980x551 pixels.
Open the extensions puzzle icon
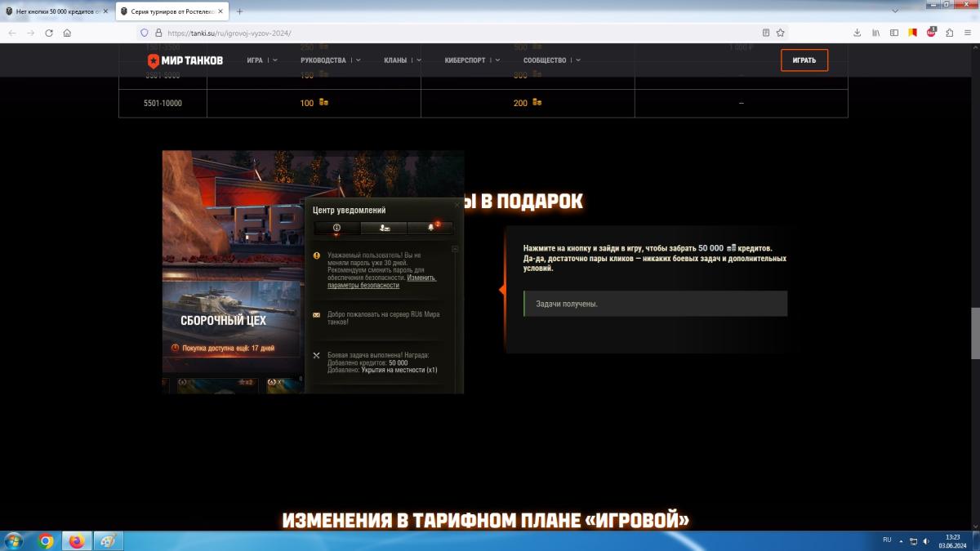pyautogui.click(x=950, y=33)
